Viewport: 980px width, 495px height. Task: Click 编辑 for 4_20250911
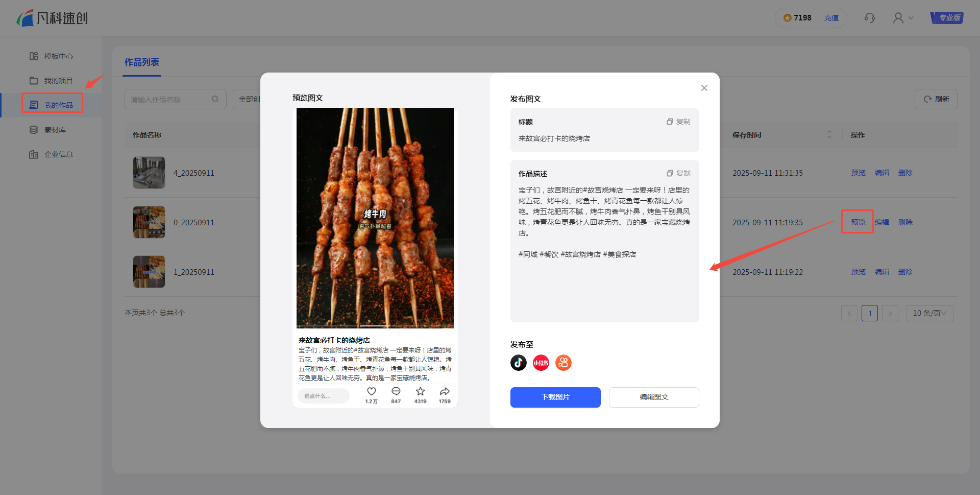tap(882, 173)
